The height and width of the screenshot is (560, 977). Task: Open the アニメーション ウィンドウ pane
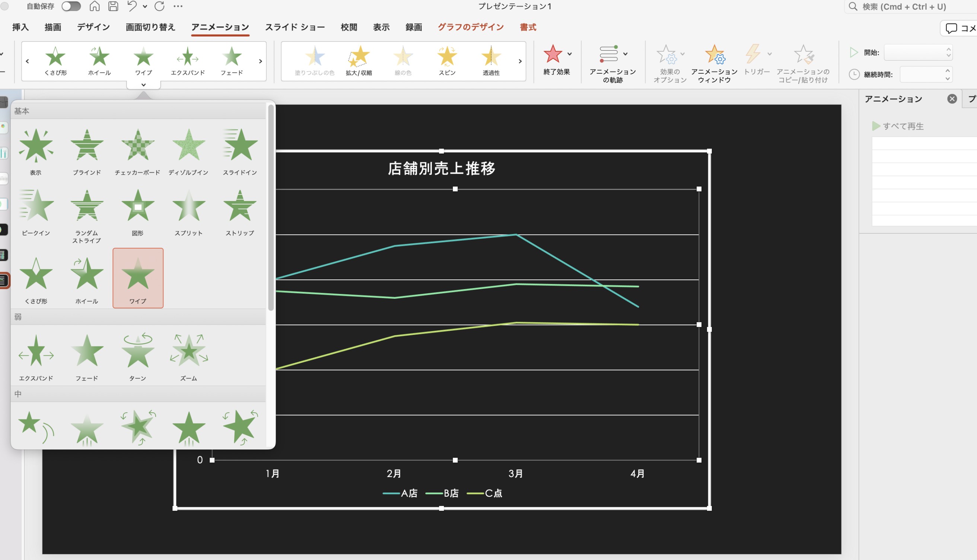tap(714, 64)
